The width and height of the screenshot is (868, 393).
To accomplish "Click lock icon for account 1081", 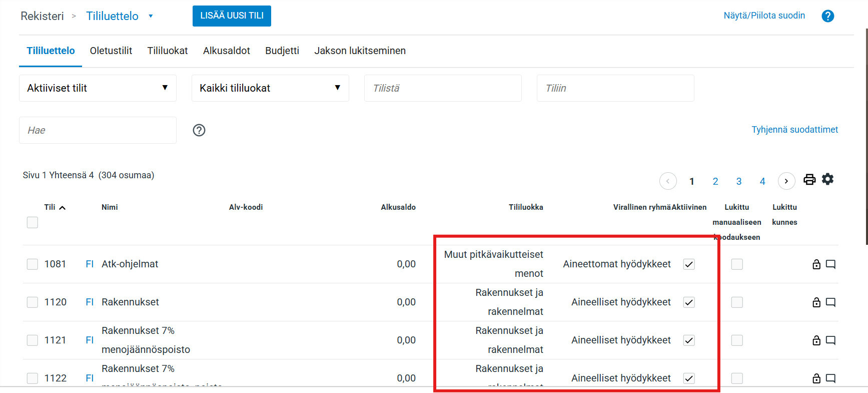I will click(x=816, y=264).
